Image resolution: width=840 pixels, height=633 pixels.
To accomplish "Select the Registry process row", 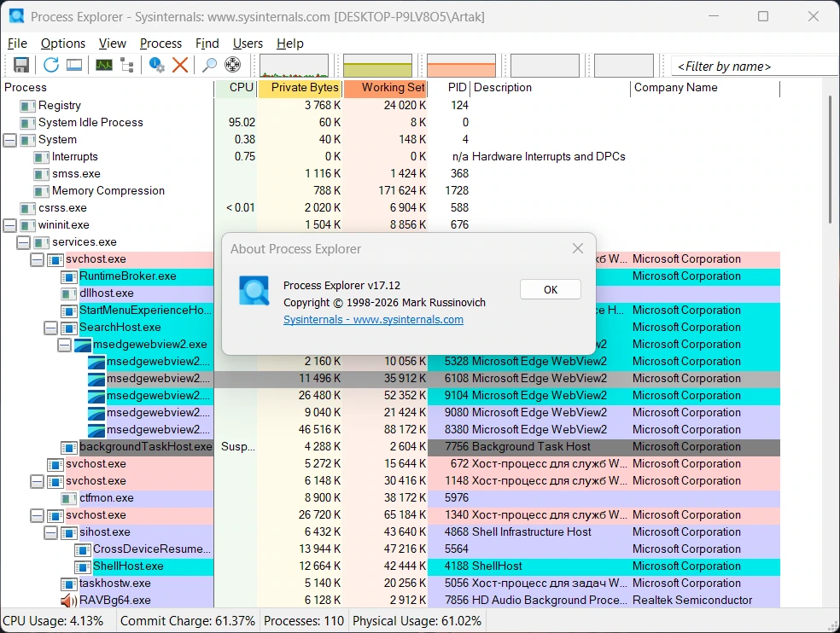I will coord(390,106).
